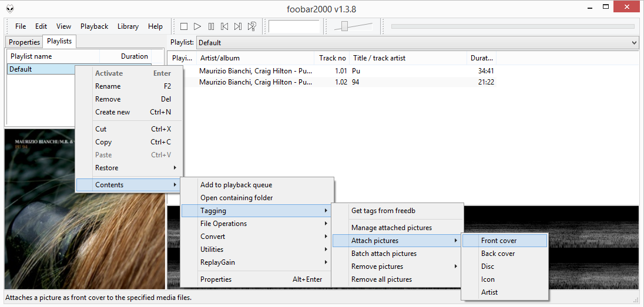Open the Playlist dropdown showing Default
The image size is (644, 307).
point(417,43)
